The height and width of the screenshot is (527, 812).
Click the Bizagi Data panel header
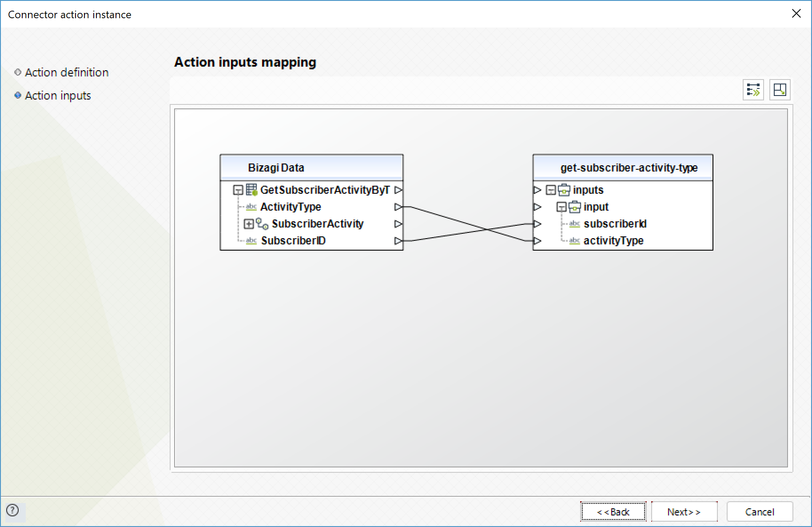tap(311, 168)
